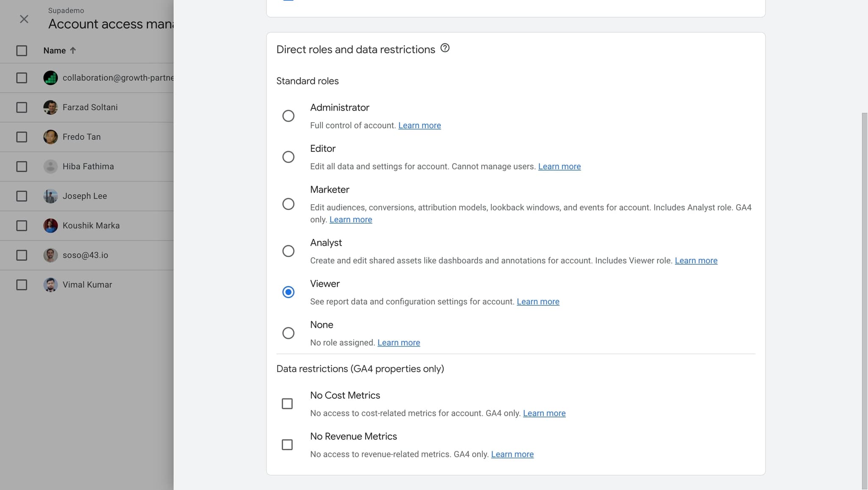868x490 pixels.
Task: Enable the No Cost Metrics checkbox
Action: [x=287, y=403]
